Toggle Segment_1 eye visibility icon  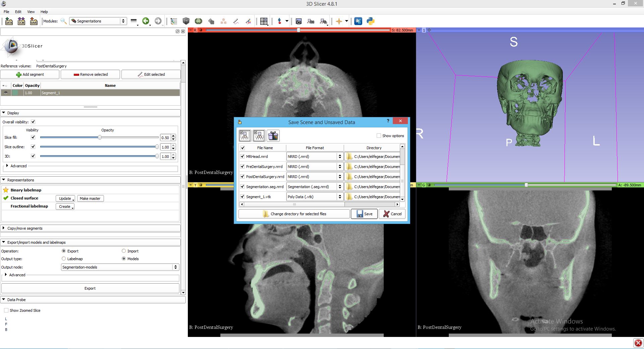click(6, 93)
